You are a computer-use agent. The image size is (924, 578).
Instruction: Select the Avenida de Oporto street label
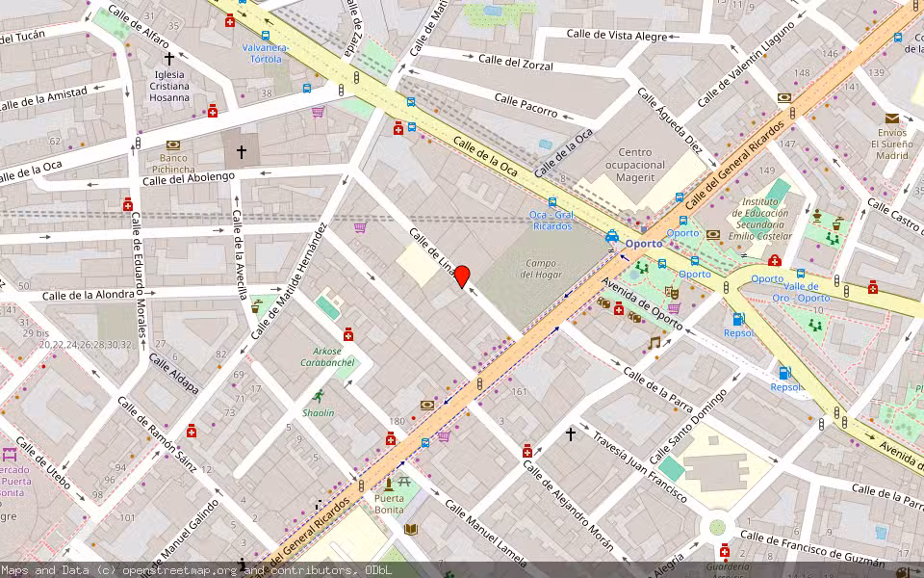(642, 303)
